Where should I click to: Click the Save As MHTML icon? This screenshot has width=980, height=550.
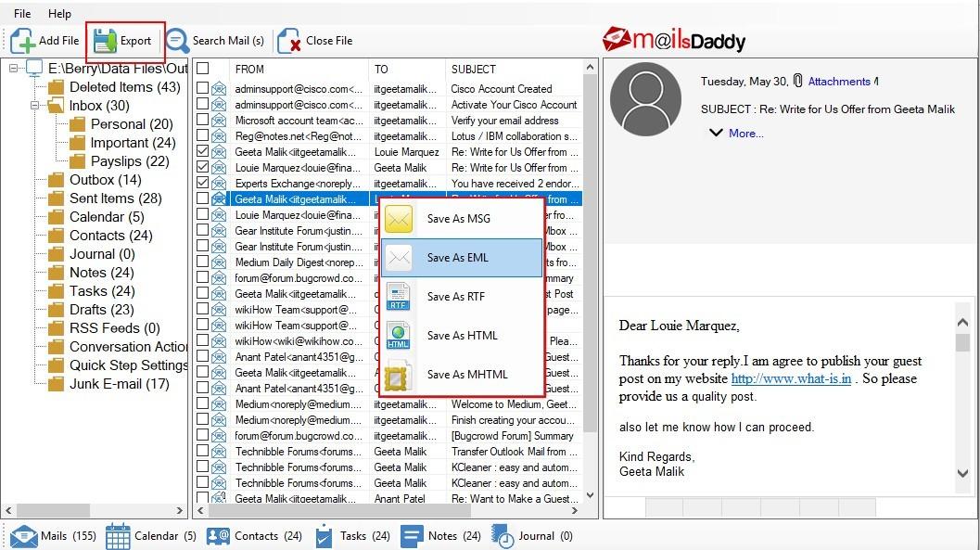[x=398, y=375]
